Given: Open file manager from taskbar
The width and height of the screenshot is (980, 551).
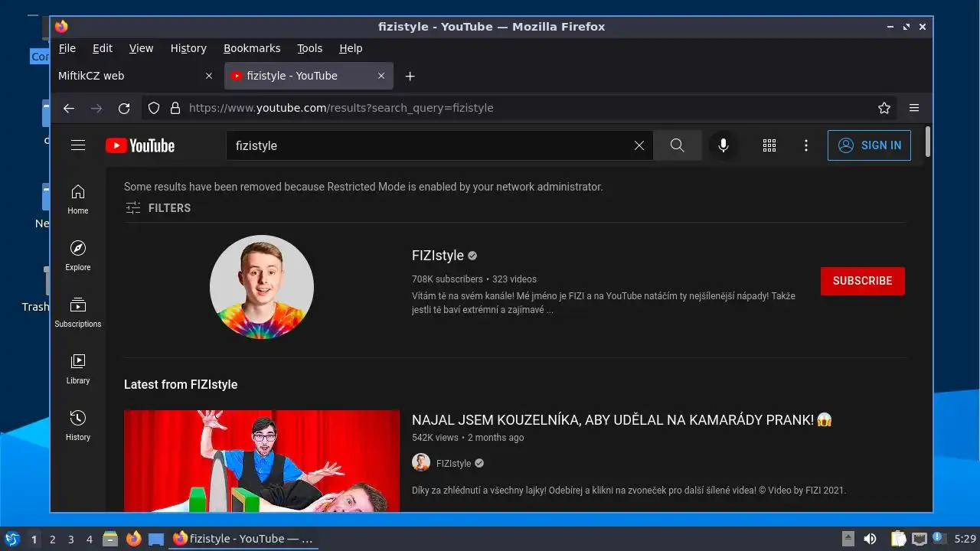Looking at the screenshot, I should pyautogui.click(x=110, y=539).
